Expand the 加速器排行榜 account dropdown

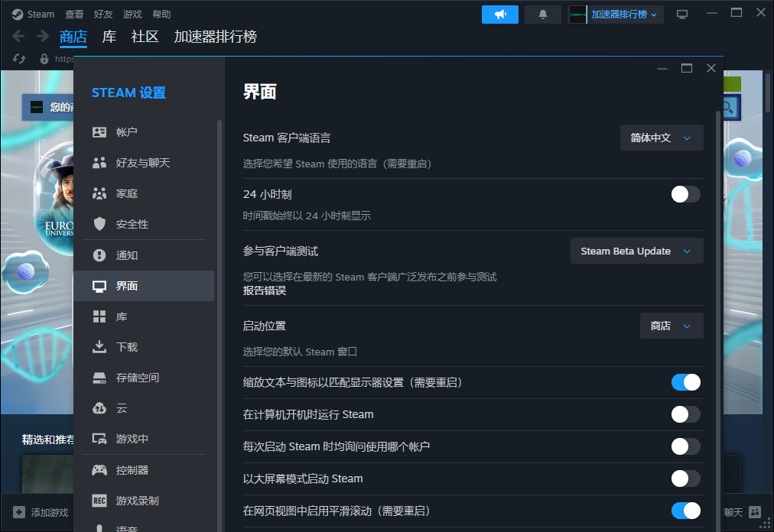[x=624, y=15]
